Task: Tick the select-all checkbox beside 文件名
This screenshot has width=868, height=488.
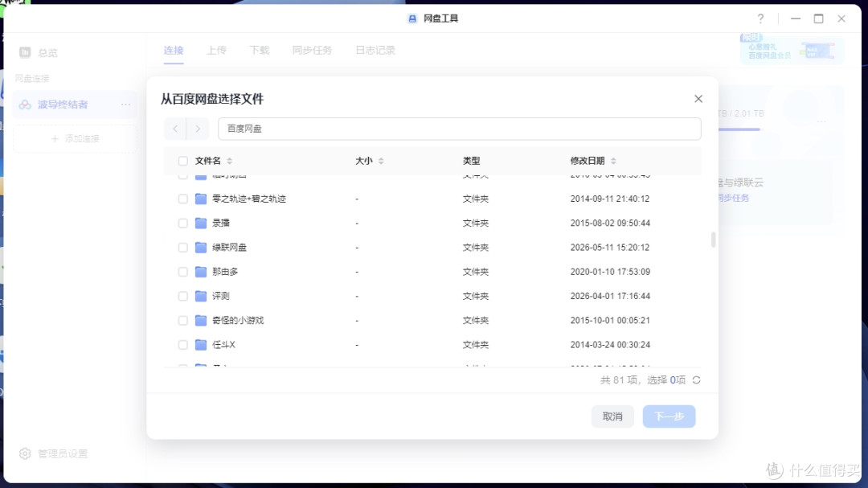Action: pyautogui.click(x=182, y=161)
